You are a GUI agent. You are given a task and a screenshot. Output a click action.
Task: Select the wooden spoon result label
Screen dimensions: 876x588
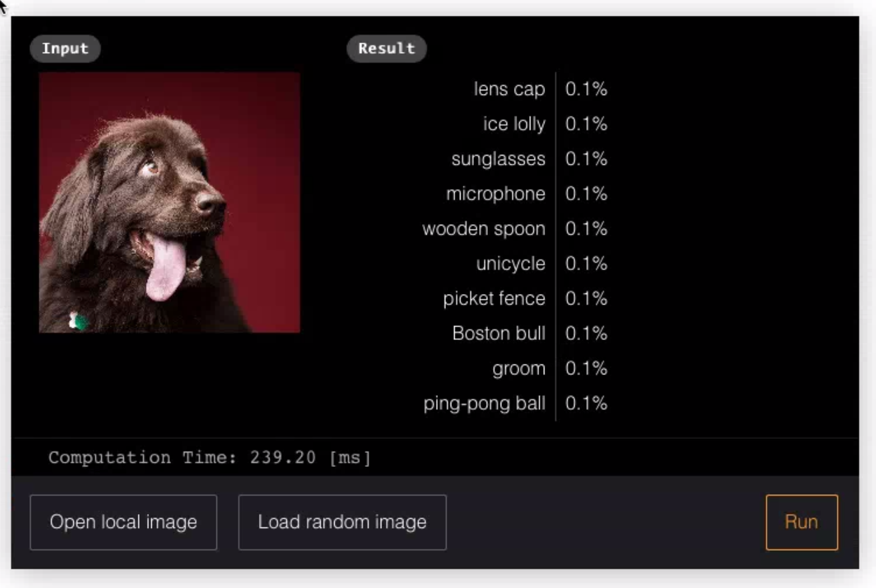[484, 229]
